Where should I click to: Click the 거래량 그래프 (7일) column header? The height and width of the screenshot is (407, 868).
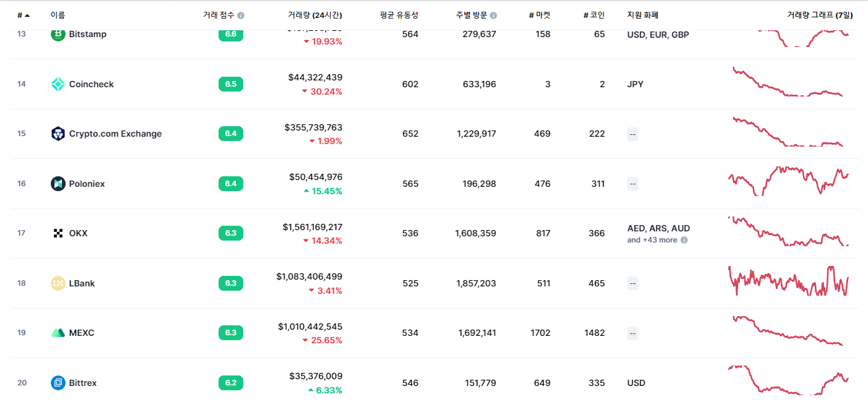[820, 15]
